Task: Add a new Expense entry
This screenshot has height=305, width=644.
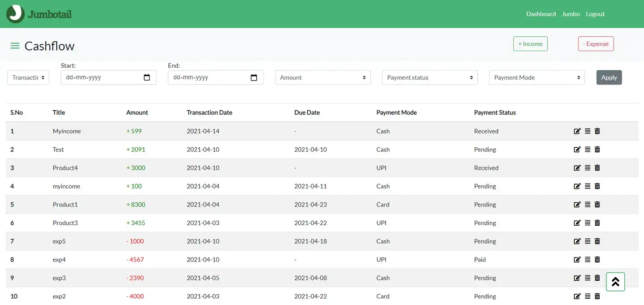Action: click(596, 43)
